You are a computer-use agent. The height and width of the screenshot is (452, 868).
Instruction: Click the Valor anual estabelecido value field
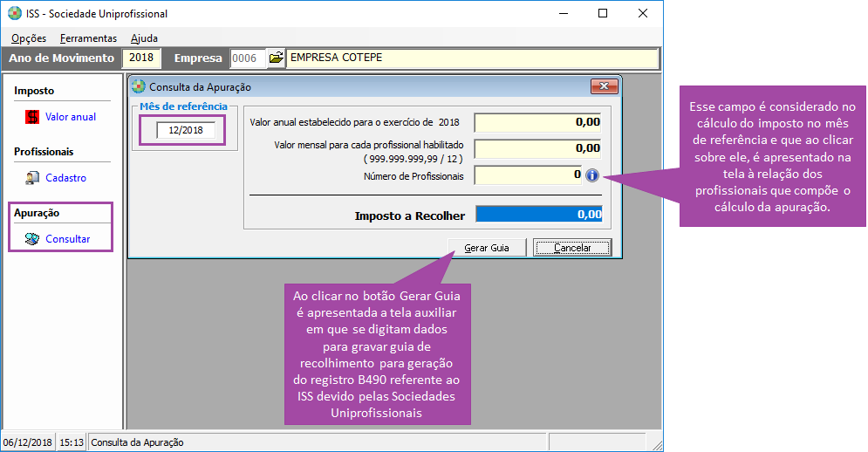click(537, 122)
